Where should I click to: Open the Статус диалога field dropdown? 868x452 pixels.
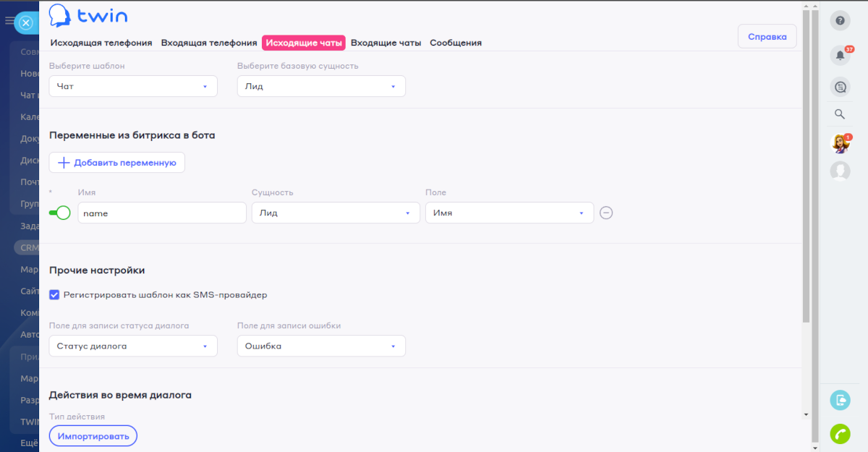point(133,346)
